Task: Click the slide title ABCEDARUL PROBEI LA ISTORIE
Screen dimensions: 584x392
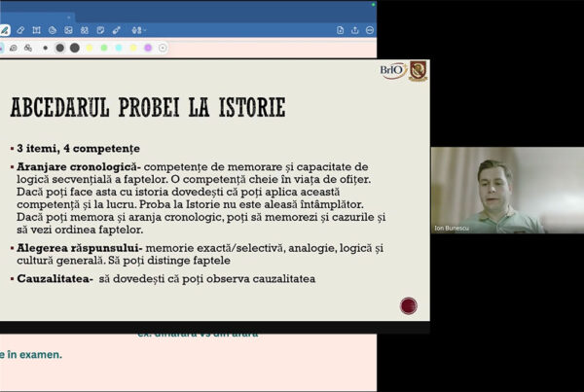Action: 148,108
